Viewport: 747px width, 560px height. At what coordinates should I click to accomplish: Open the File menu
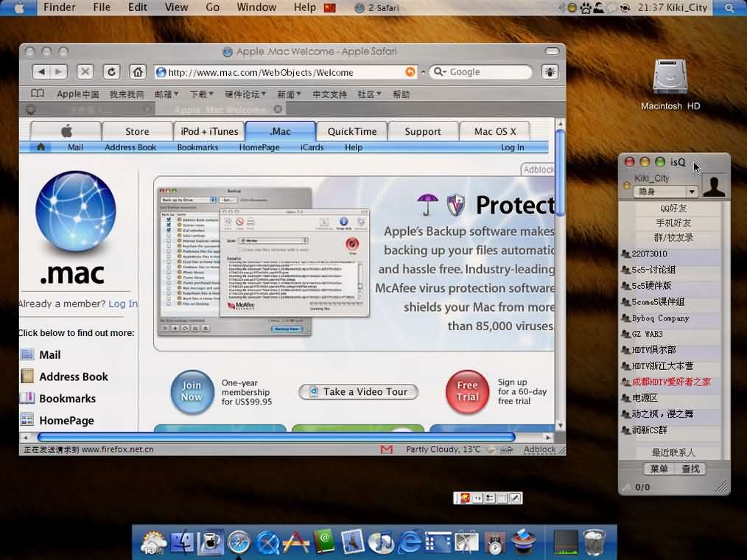pos(102,7)
